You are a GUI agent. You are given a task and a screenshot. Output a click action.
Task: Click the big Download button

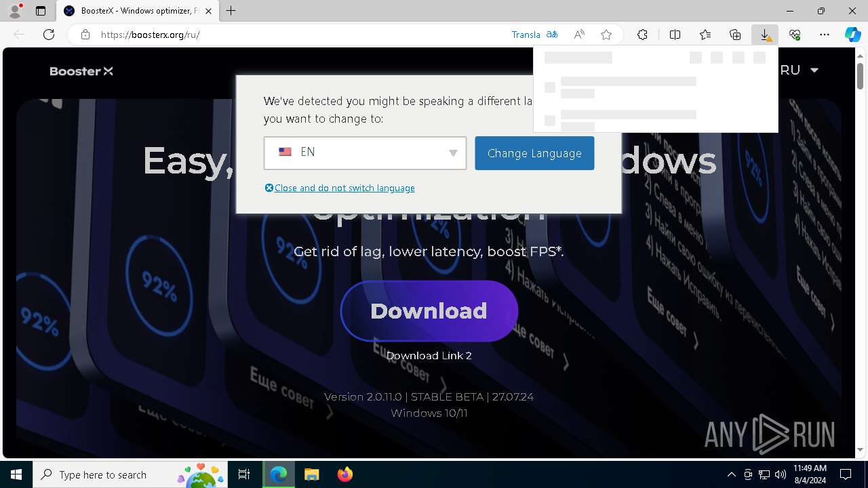tap(429, 311)
